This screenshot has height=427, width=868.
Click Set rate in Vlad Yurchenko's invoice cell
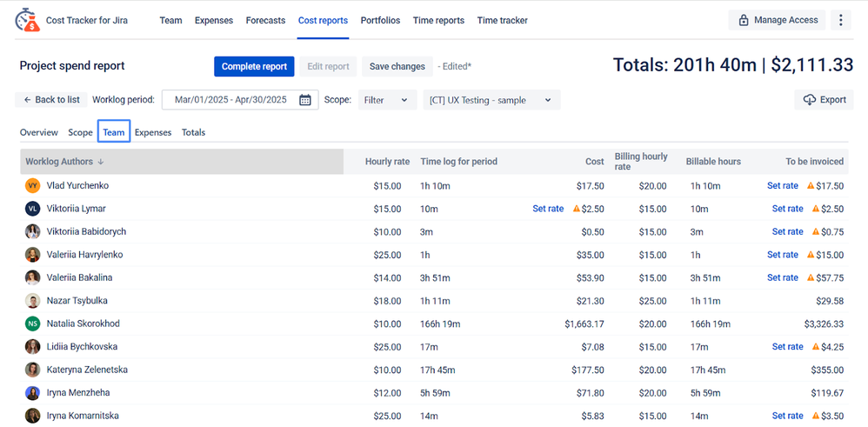tap(783, 186)
